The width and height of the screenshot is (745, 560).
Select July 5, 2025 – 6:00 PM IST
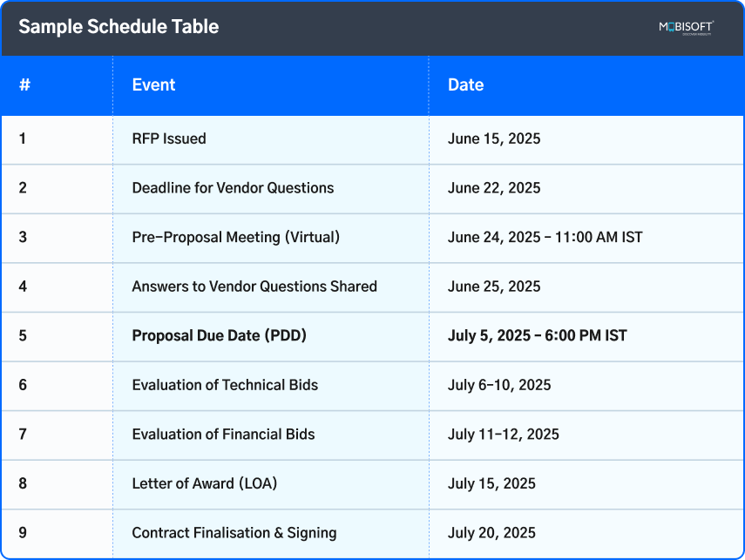click(537, 335)
